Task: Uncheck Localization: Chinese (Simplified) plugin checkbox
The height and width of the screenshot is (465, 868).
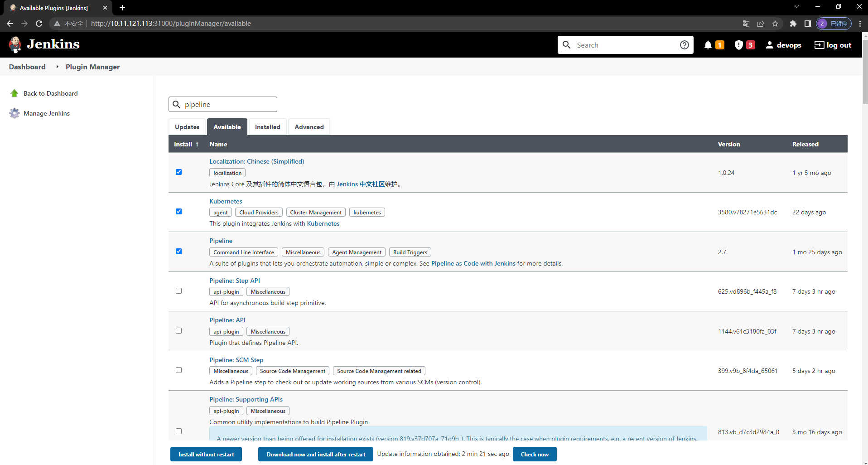Action: pyautogui.click(x=178, y=172)
